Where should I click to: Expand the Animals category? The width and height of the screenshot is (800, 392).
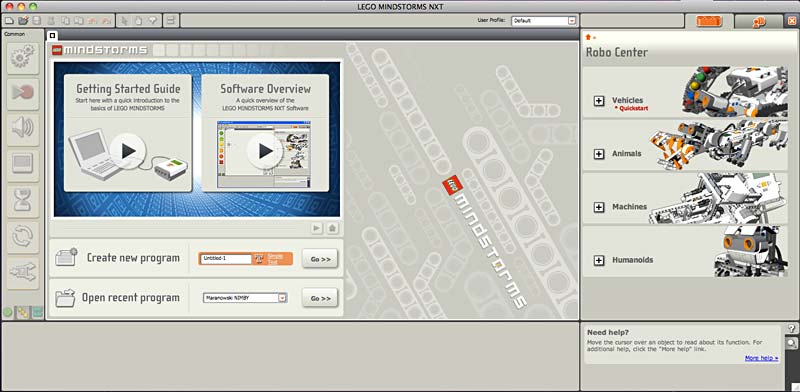tap(599, 153)
